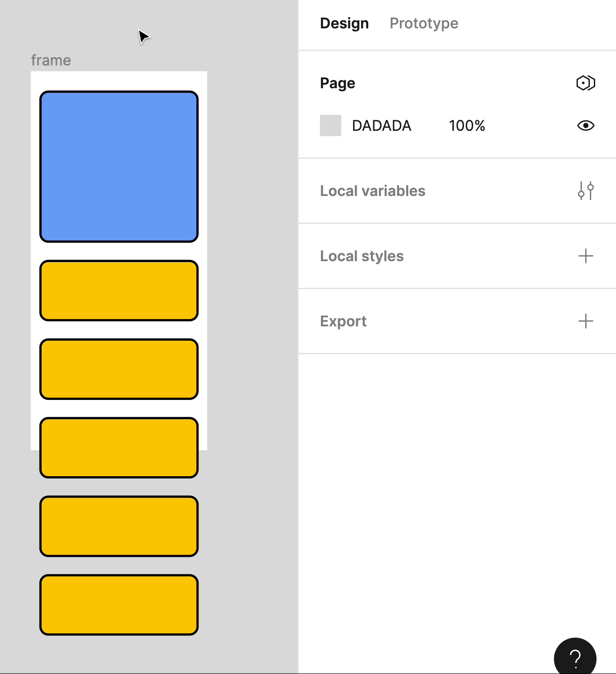Select the Design tab
Viewport: 616px width, 674px height.
click(344, 23)
